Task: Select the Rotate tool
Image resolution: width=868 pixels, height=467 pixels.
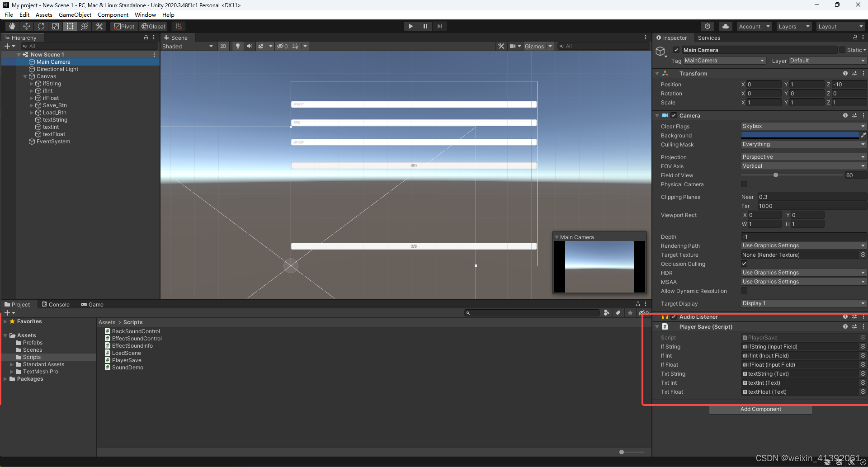Action: [41, 26]
